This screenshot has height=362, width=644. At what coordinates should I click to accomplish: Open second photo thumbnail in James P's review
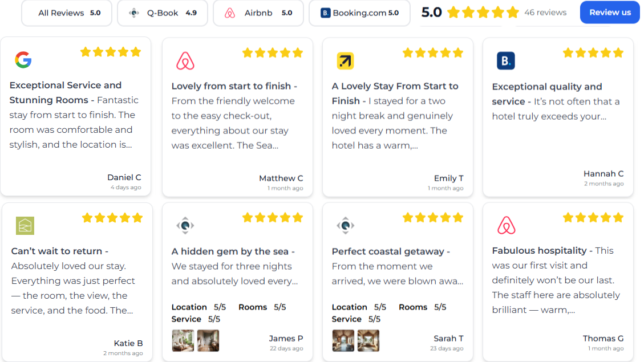208,340
